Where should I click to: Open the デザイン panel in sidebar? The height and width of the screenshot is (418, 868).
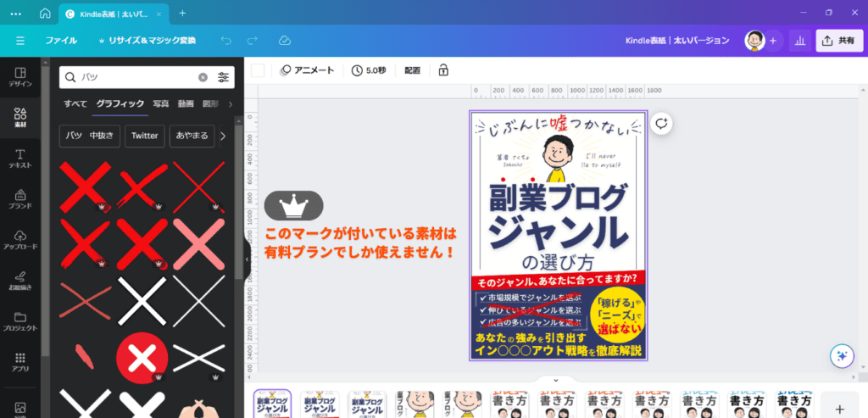(20, 77)
